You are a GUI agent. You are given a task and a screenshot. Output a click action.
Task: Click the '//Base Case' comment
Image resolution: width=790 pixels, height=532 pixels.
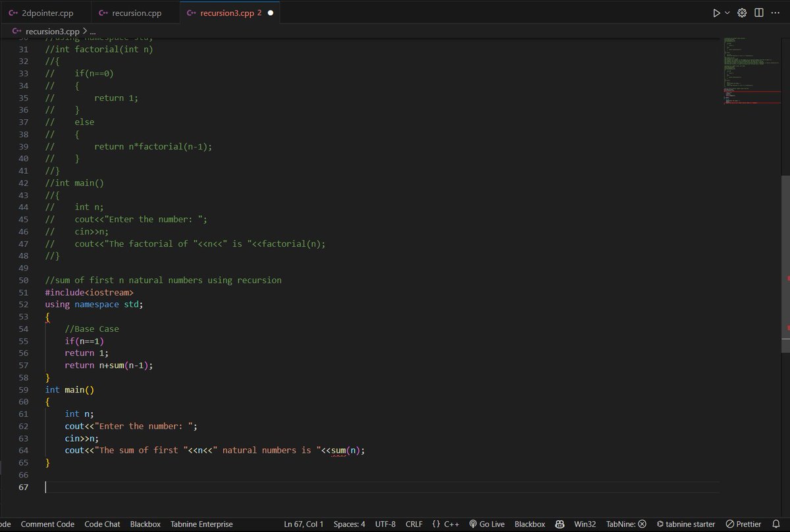[92, 329]
